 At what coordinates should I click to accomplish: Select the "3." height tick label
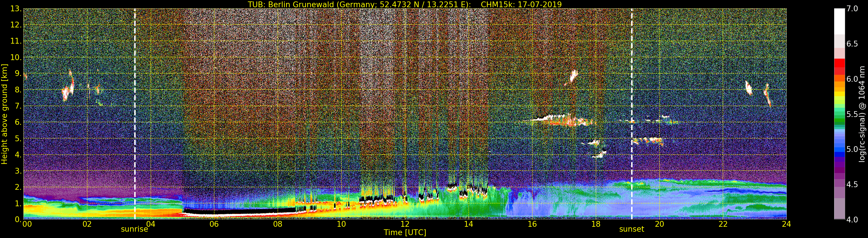18,171
